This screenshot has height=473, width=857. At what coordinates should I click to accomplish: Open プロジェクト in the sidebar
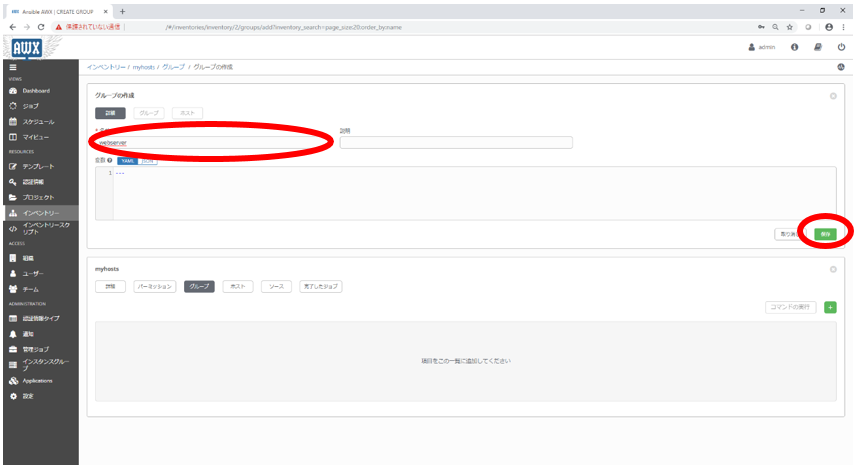tap(38, 197)
